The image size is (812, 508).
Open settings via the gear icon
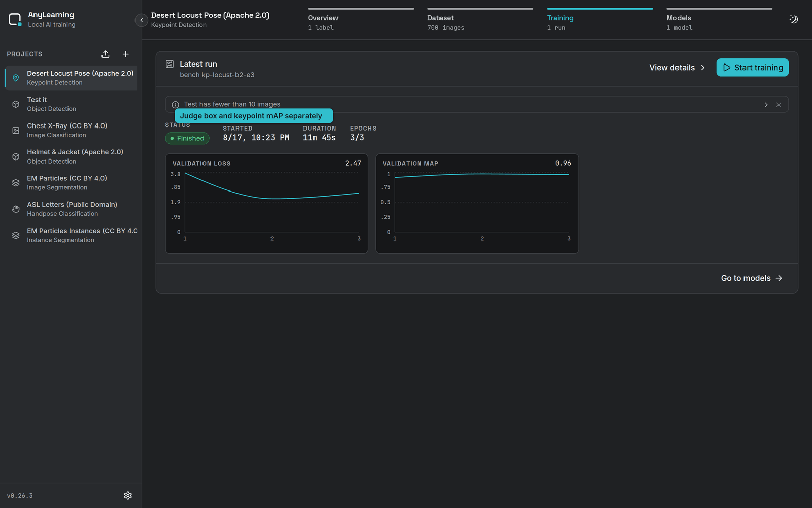click(x=128, y=495)
